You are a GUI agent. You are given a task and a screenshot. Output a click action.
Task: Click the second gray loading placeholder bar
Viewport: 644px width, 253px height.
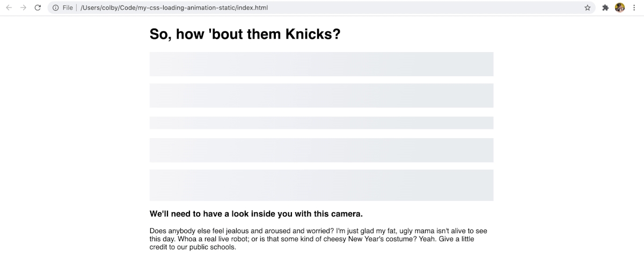(321, 96)
